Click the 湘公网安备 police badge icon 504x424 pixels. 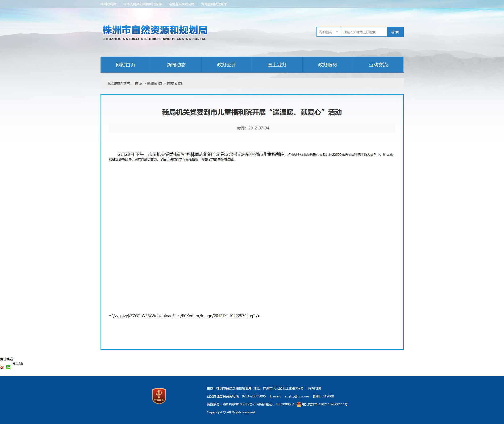coord(299,404)
